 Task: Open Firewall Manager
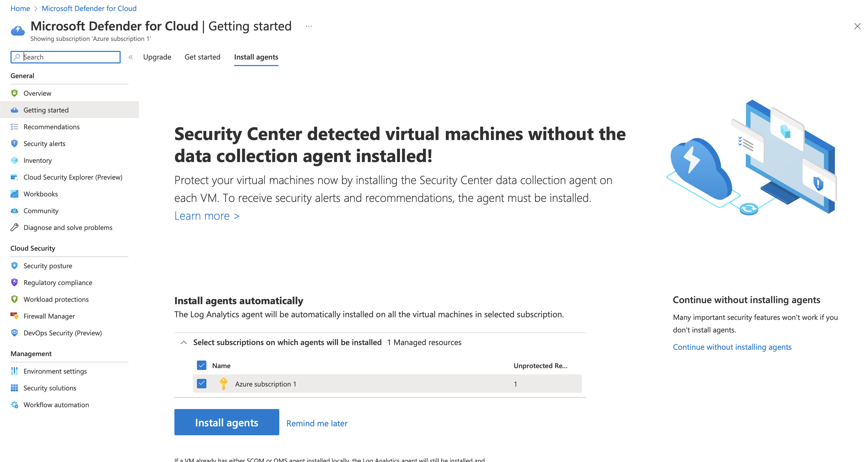[x=49, y=316]
